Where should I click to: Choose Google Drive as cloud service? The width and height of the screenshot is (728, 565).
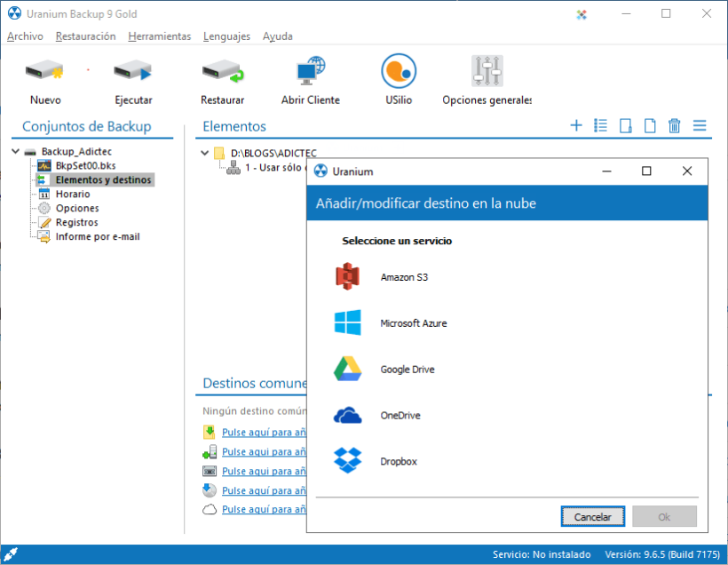tap(407, 370)
